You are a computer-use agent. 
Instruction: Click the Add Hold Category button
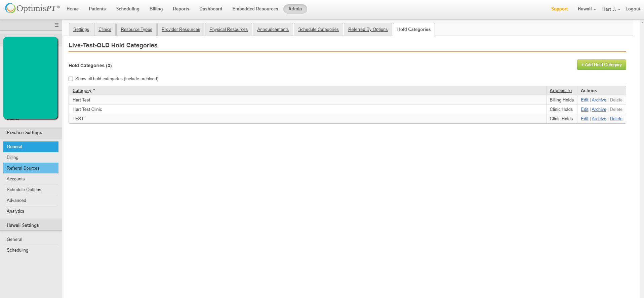(601, 65)
